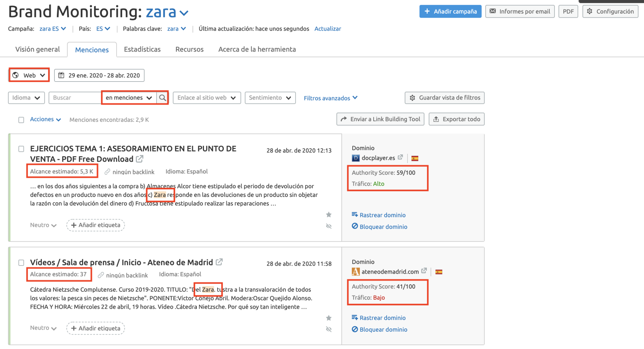The image size is (644, 349).
Task: Star the docplayer.es mention as favorite
Action: [x=329, y=215]
